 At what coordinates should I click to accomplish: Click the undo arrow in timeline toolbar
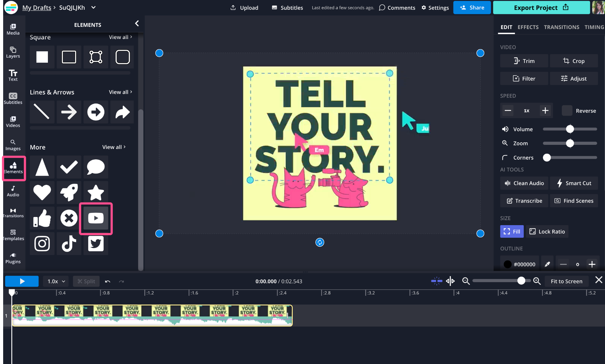(x=108, y=282)
